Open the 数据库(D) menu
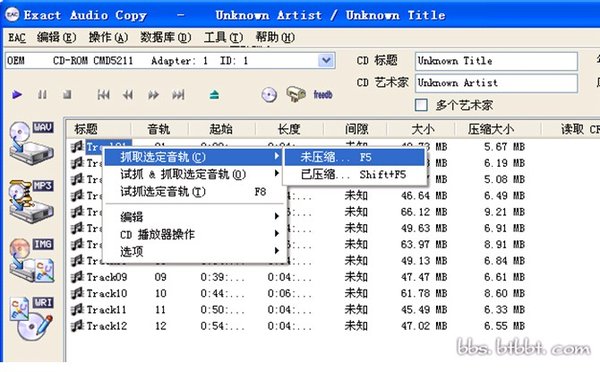 pyautogui.click(x=166, y=38)
